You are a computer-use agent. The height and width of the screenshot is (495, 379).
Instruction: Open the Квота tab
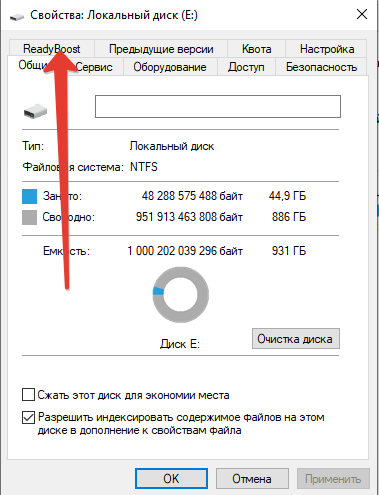click(x=256, y=49)
